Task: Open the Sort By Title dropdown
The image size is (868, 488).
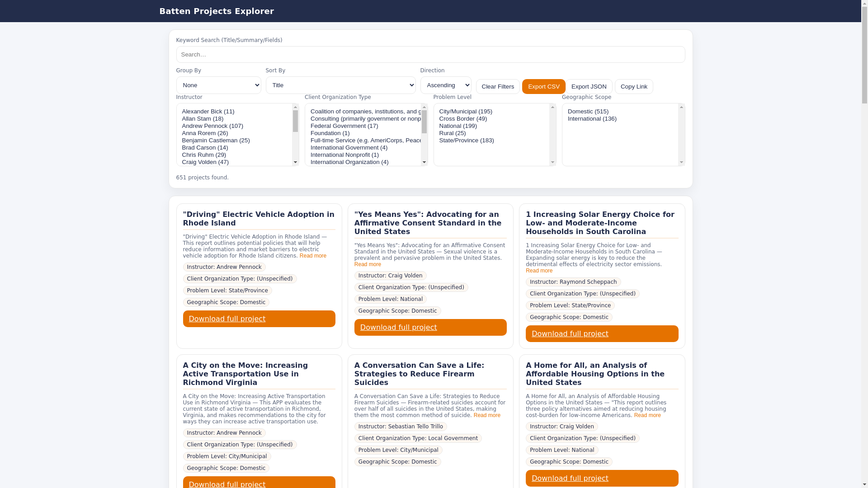Action: (x=340, y=85)
